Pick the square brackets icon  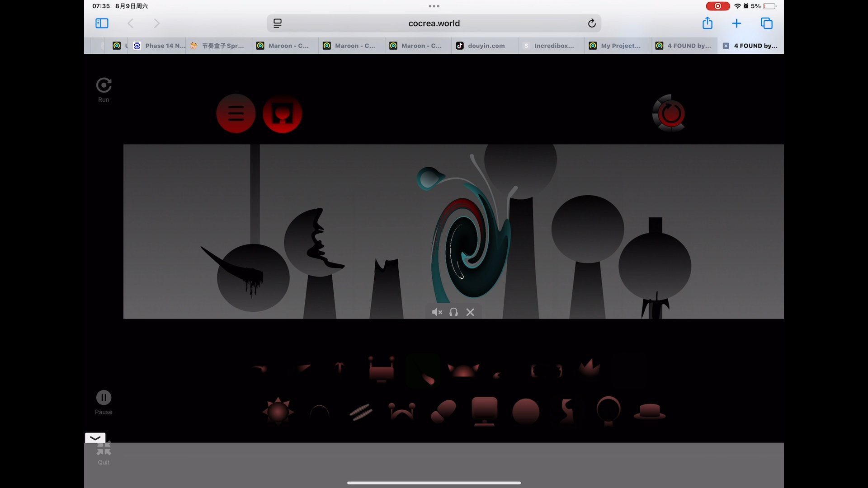pos(547,371)
